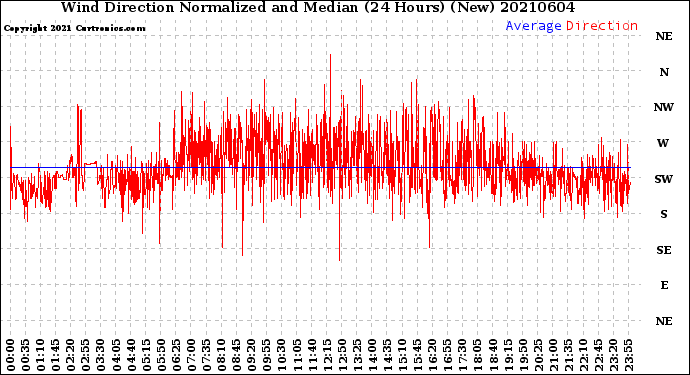Click the 22:45 time label
The width and height of the screenshot is (690, 375).
pos(598,355)
